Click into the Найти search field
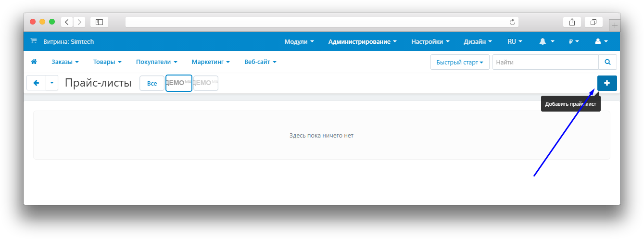The width and height of the screenshot is (644, 239). pyautogui.click(x=545, y=63)
